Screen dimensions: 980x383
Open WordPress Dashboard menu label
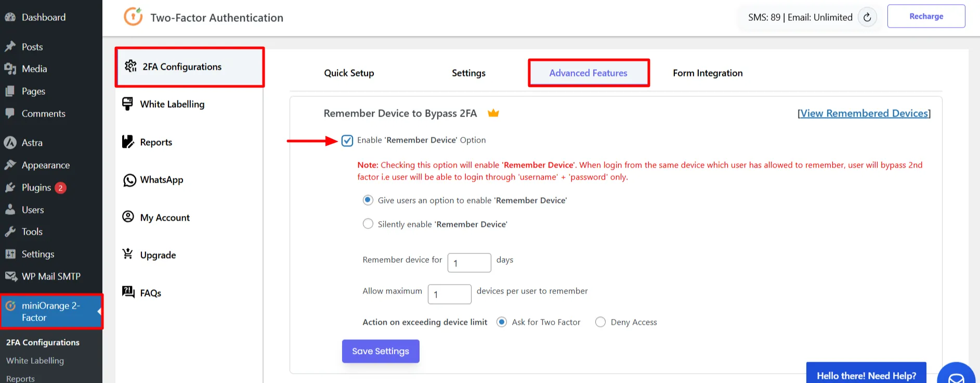44,17
